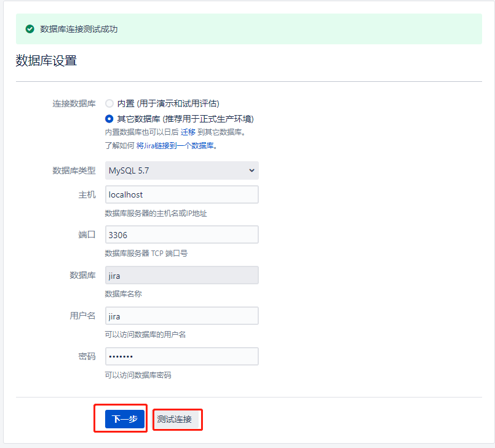
Task: Click the 可以访问数据库密码 hint text
Action: tap(138, 375)
